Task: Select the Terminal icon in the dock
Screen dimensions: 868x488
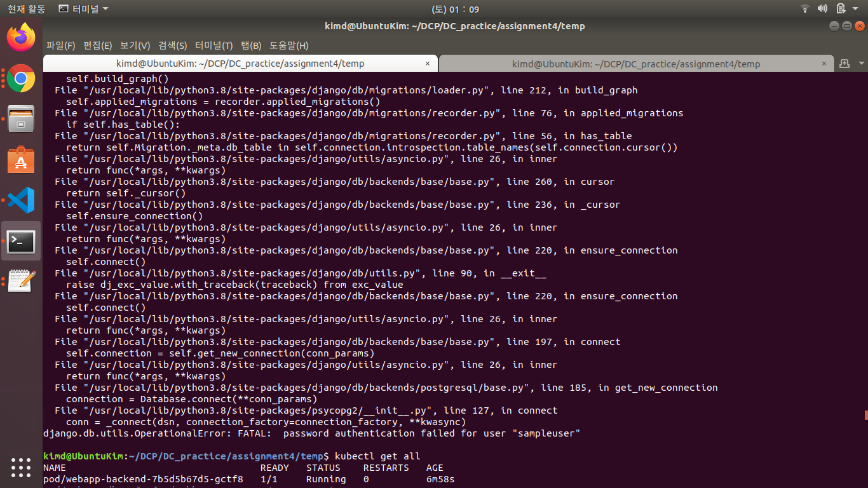Action: (21, 241)
